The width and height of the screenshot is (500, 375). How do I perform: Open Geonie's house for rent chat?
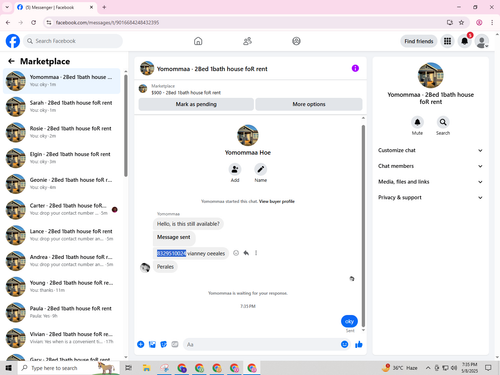(x=62, y=183)
